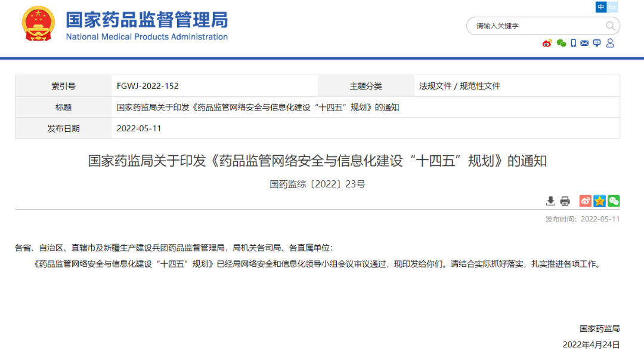
Task: Select the 中 Chinese language option
Action: [601, 7]
